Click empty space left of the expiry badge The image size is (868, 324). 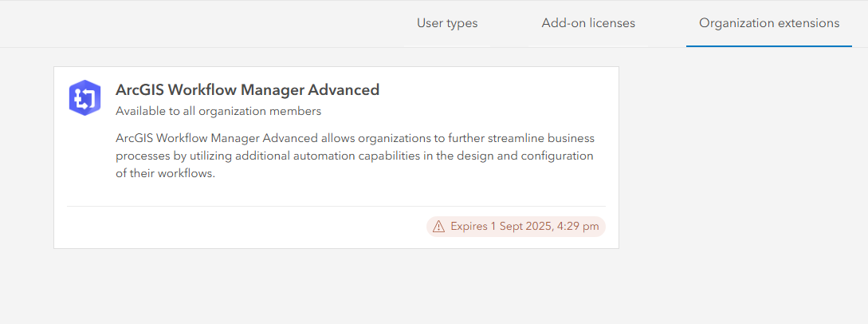coord(239,227)
